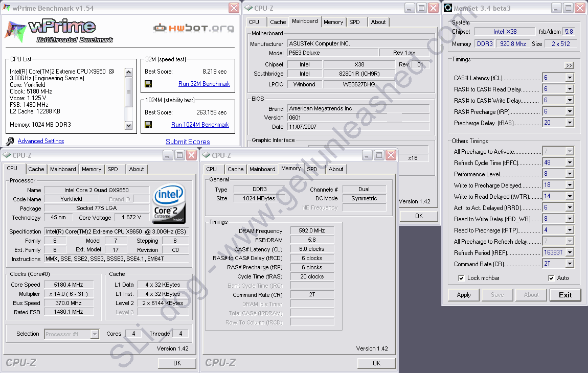Click the MemSet title bar app icon
Image resolution: width=588 pixels, height=373 pixels.
448,8
